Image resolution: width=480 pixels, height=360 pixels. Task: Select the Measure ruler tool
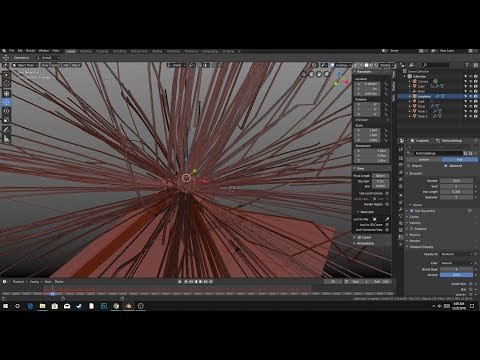[6, 139]
